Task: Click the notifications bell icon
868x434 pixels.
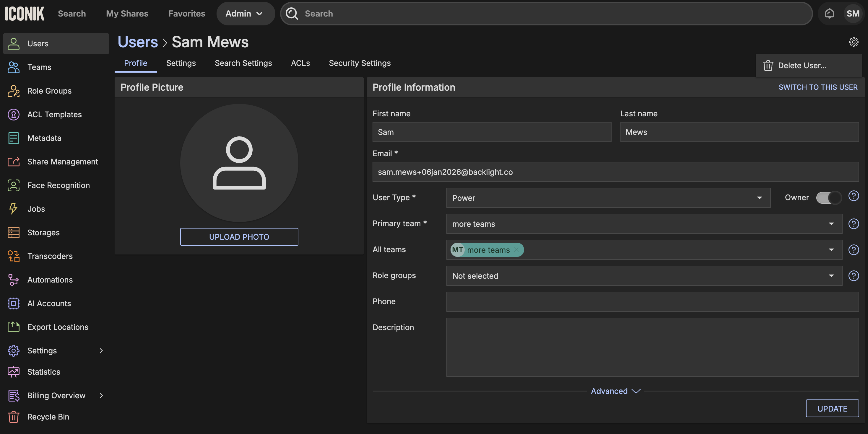Action: point(829,14)
